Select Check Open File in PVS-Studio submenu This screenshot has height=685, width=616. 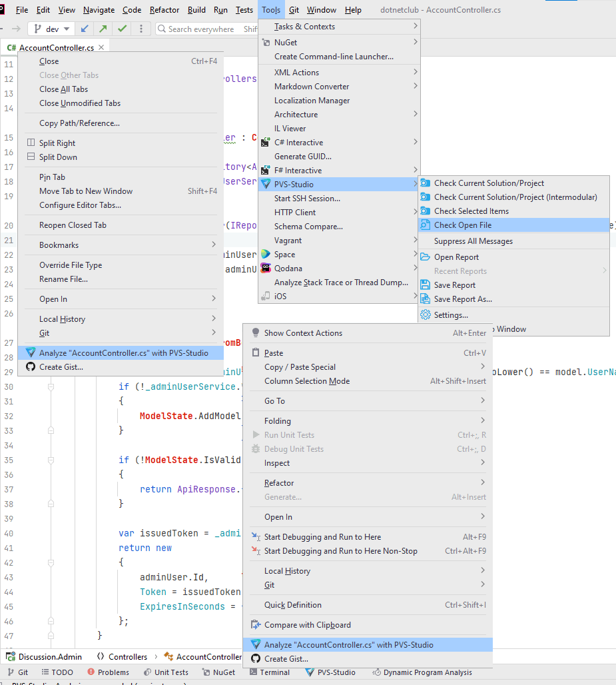tap(463, 225)
